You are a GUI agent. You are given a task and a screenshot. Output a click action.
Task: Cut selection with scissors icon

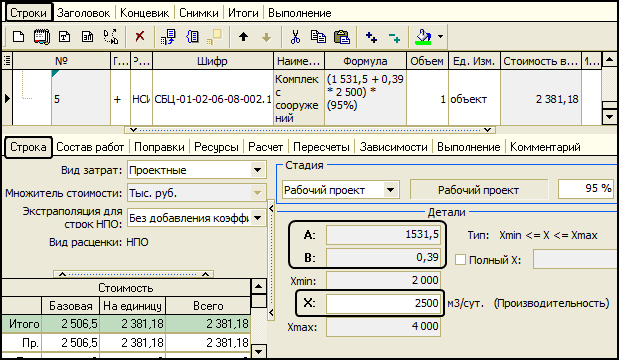[x=295, y=37]
